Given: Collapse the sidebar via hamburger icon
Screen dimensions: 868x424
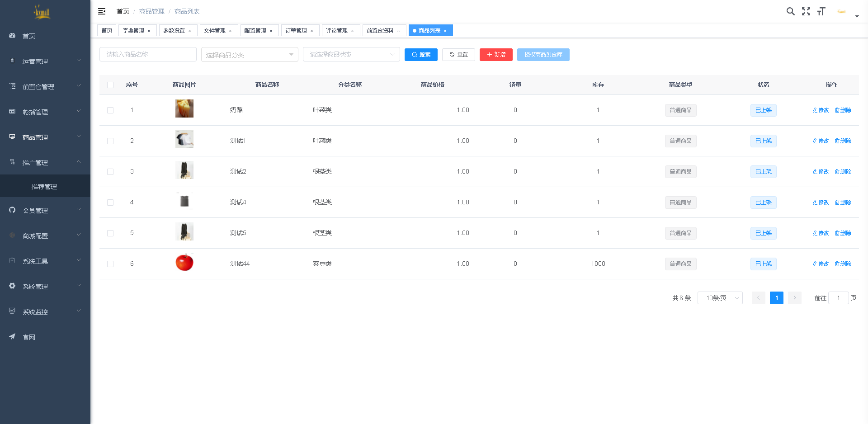Looking at the screenshot, I should pos(101,11).
